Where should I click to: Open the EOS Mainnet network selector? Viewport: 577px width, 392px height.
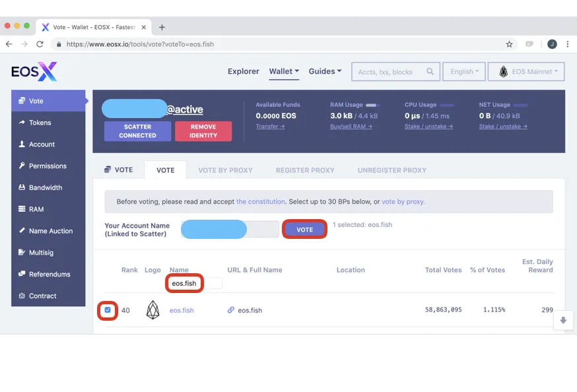[x=526, y=72]
